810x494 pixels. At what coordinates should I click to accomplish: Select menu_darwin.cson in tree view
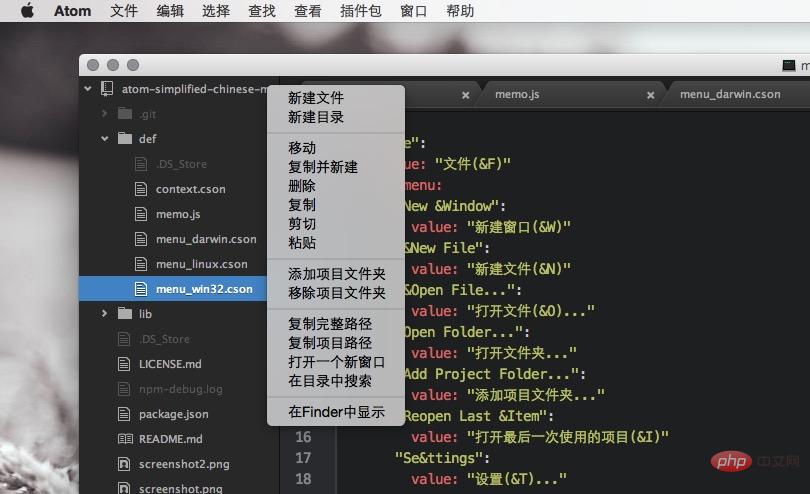tap(206, 239)
